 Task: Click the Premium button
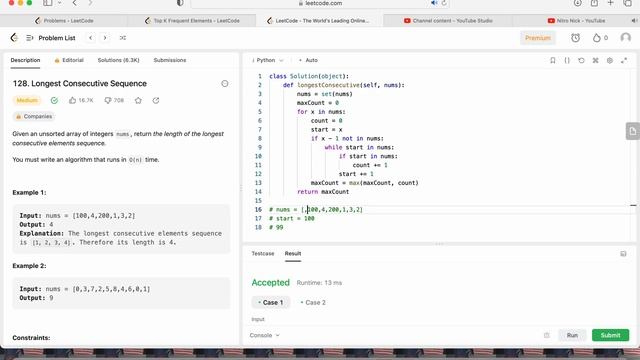pyautogui.click(x=538, y=38)
